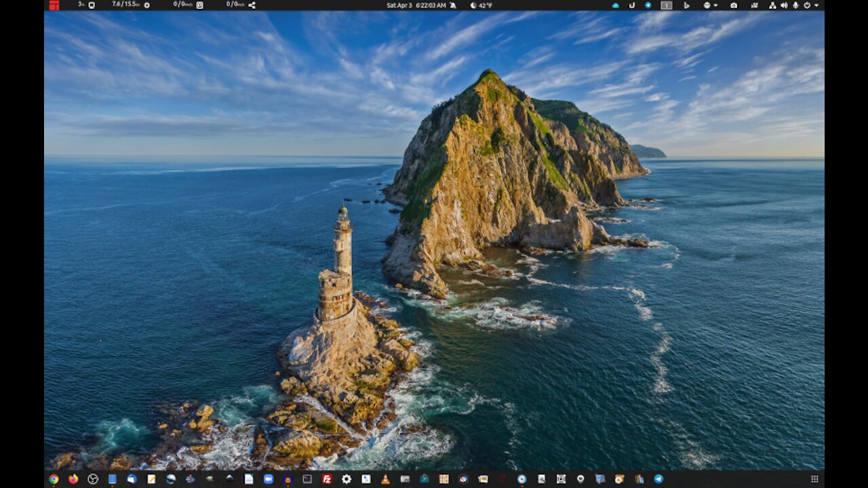868x488 pixels.
Task: Open the Terminal icon in the dock
Action: coord(307,479)
